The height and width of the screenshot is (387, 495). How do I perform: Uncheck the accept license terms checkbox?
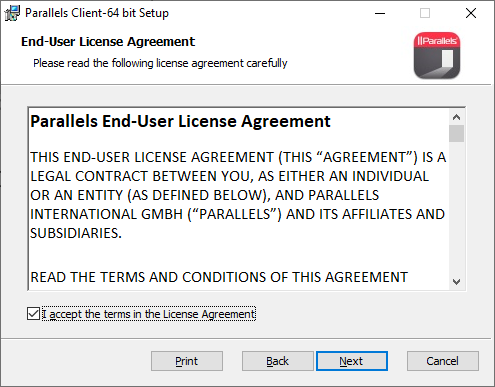[x=33, y=314]
